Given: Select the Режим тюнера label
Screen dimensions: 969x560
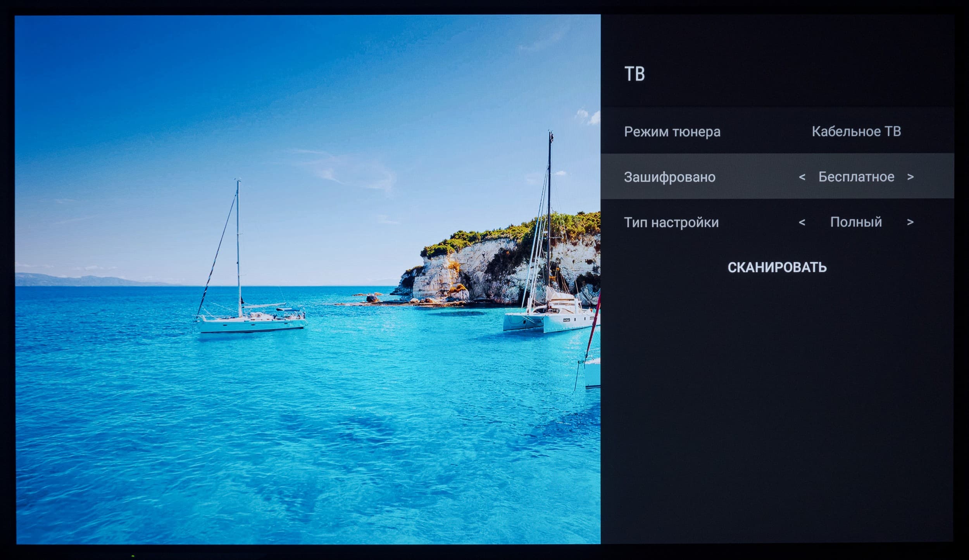Looking at the screenshot, I should coord(672,132).
